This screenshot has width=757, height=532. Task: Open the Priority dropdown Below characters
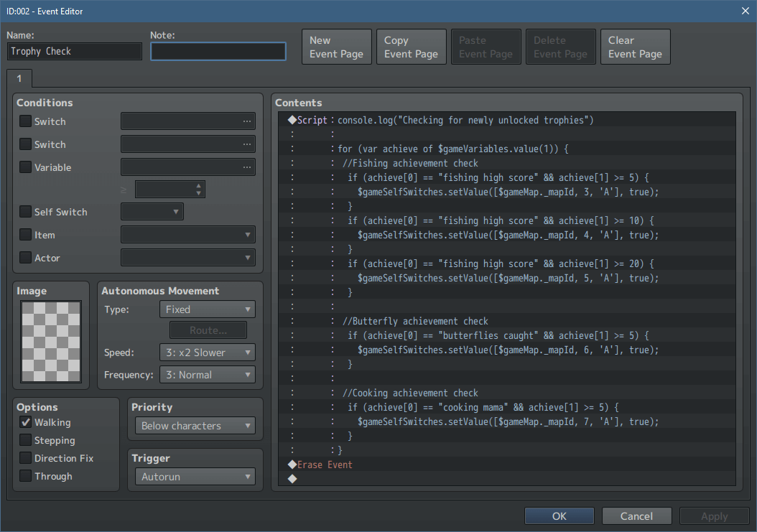pos(195,426)
